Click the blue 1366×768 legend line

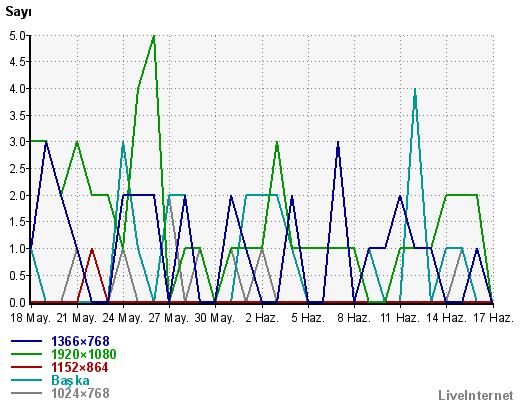(x=26, y=341)
